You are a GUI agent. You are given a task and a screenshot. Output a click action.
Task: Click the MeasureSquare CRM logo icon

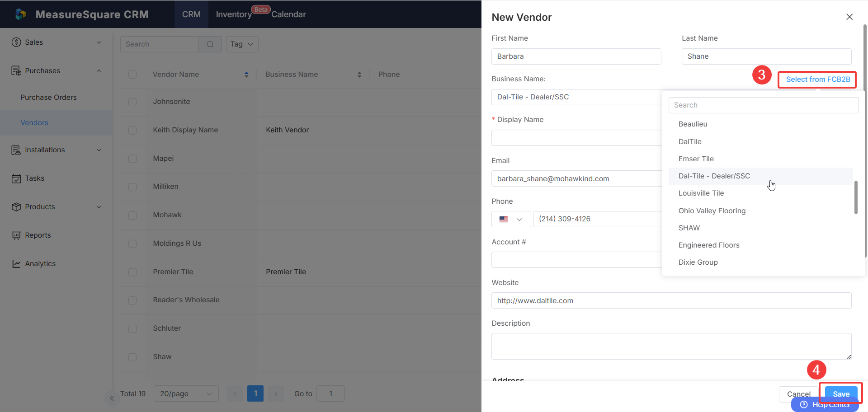[x=21, y=14]
